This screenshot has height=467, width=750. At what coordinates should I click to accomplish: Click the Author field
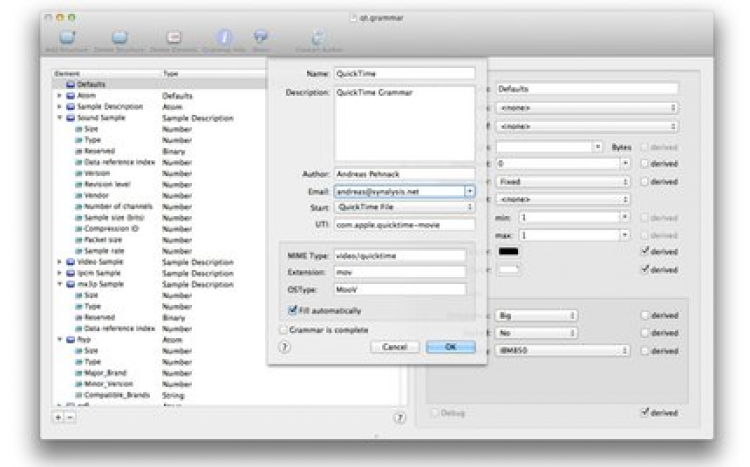(x=404, y=174)
